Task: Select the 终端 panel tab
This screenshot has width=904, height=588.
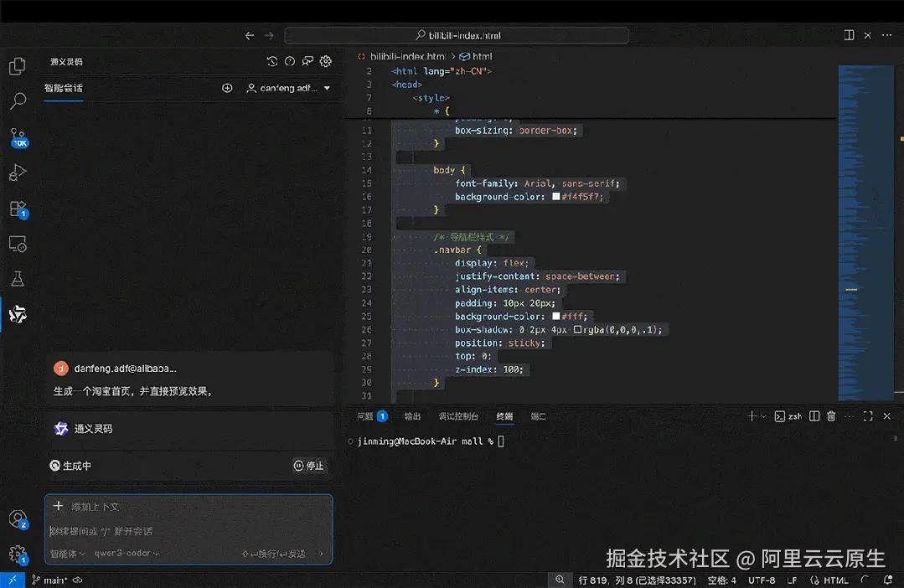Action: pyautogui.click(x=504, y=416)
